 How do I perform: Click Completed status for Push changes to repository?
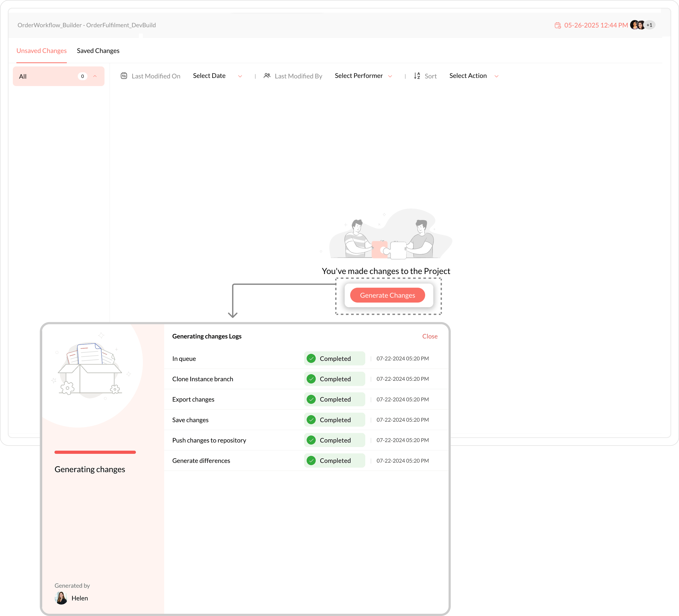tap(335, 440)
